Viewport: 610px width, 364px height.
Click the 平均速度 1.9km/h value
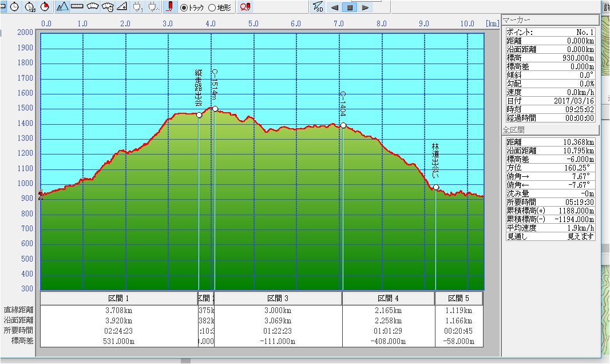pos(581,228)
